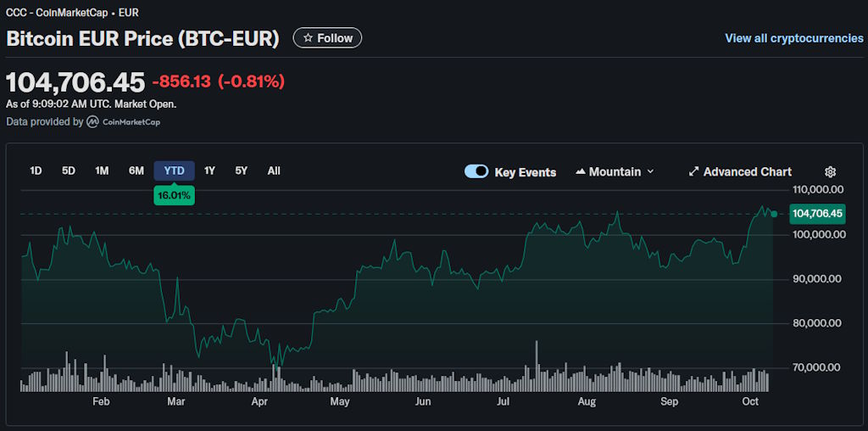Select the 5D time range

69,171
